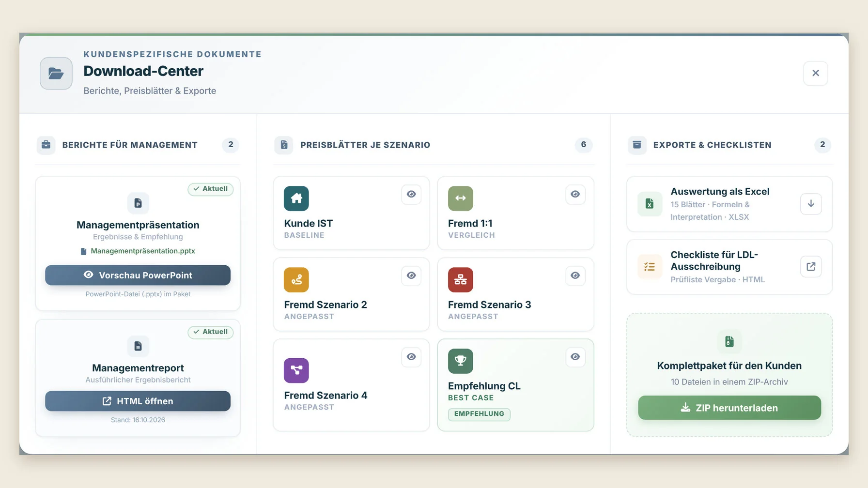This screenshot has width=868, height=488.
Task: Click the Stand: 16.10.2026 date text
Action: [138, 420]
